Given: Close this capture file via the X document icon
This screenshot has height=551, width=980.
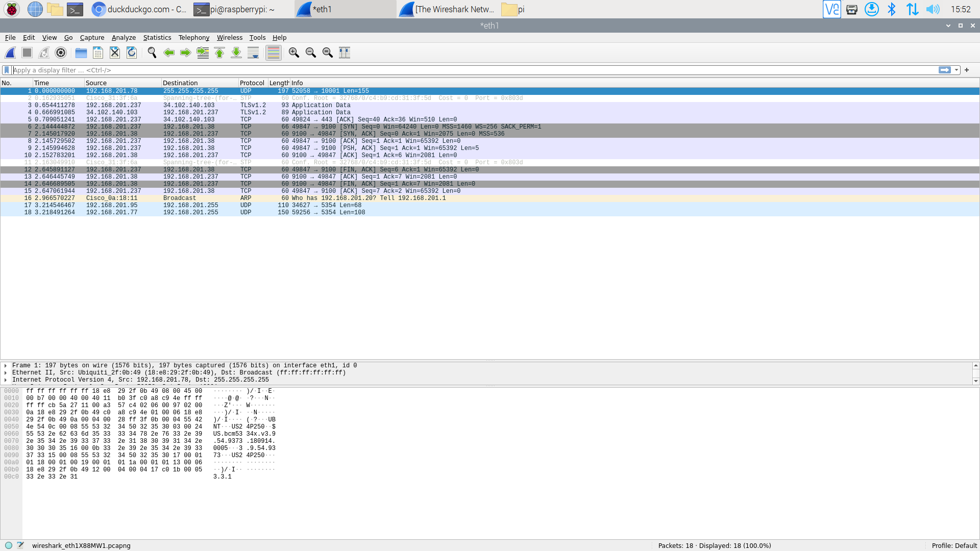Looking at the screenshot, I should [115, 53].
